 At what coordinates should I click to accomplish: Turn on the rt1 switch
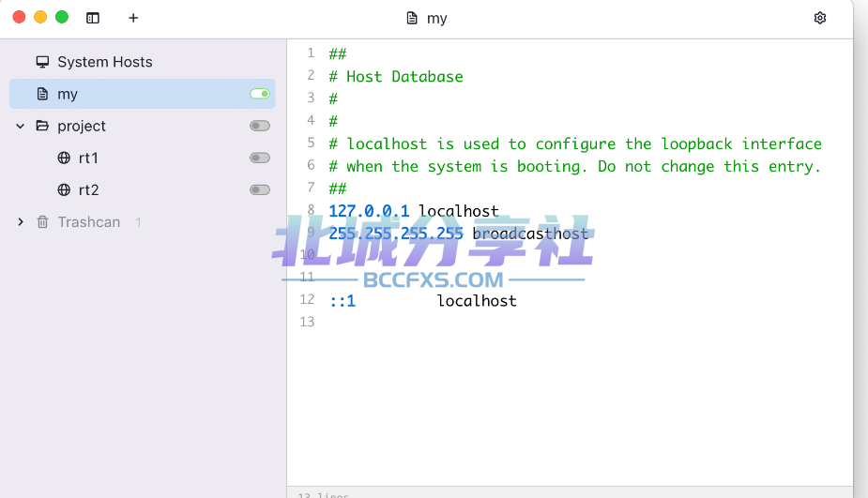pos(260,158)
